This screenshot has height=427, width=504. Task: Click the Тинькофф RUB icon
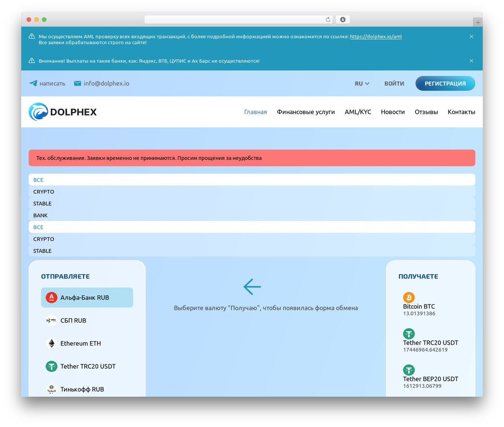pyautogui.click(x=52, y=389)
